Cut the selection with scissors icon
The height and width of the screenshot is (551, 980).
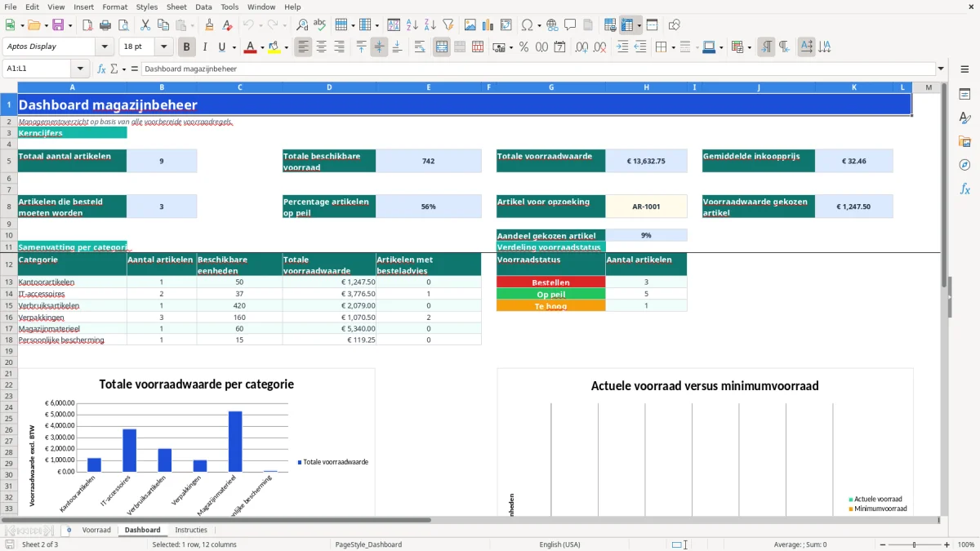tap(145, 24)
